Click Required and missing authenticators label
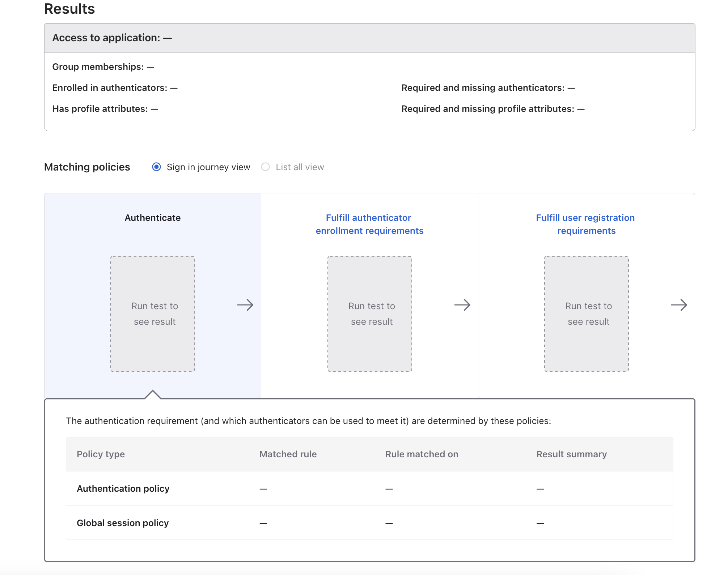The height and width of the screenshot is (575, 728). point(483,88)
